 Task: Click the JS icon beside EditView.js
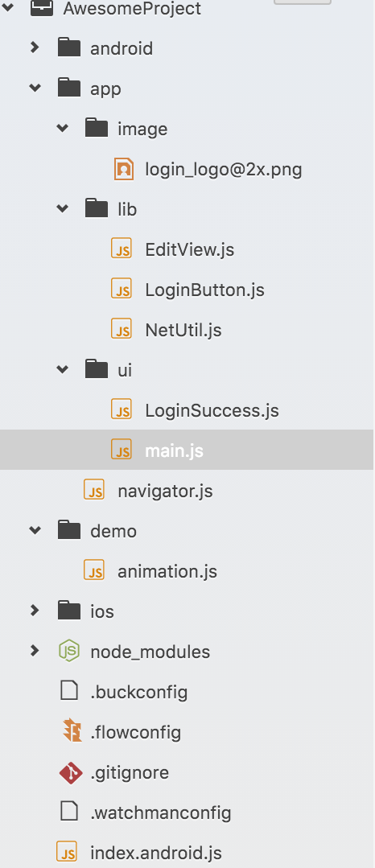tap(122, 249)
